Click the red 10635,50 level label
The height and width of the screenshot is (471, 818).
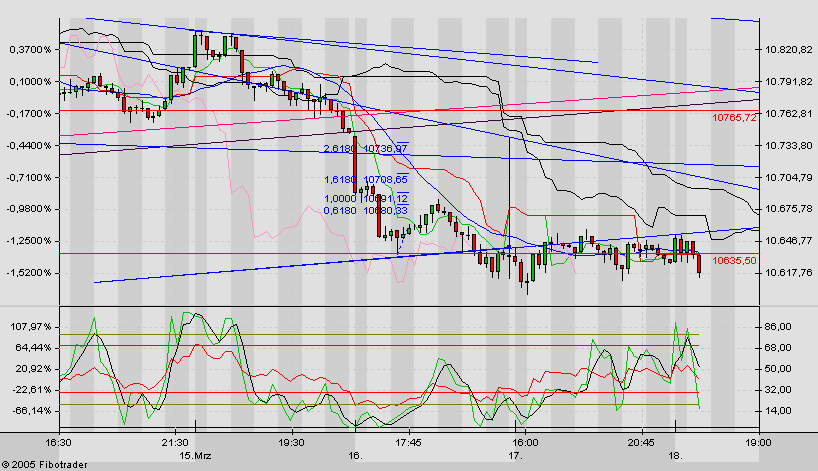coord(734,260)
